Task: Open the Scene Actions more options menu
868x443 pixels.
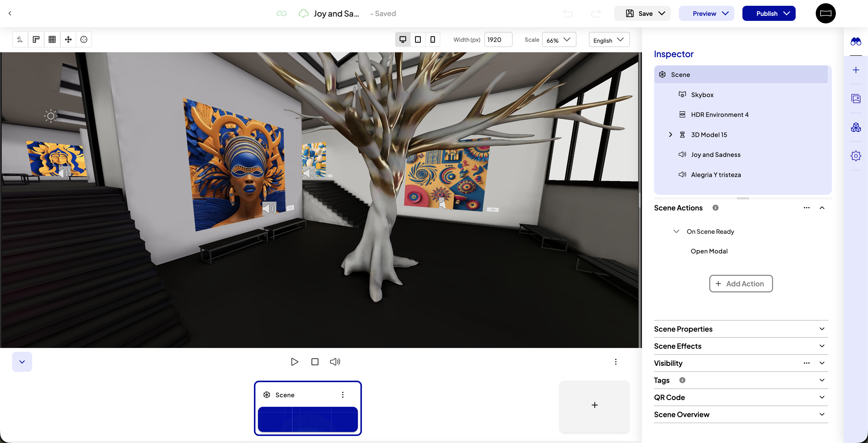Action: point(806,208)
